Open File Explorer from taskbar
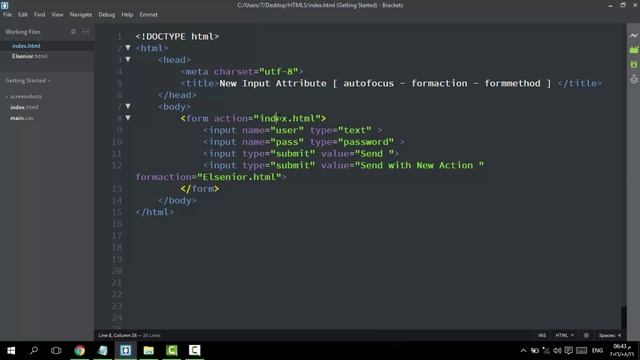This screenshot has height=360, width=640. click(149, 350)
